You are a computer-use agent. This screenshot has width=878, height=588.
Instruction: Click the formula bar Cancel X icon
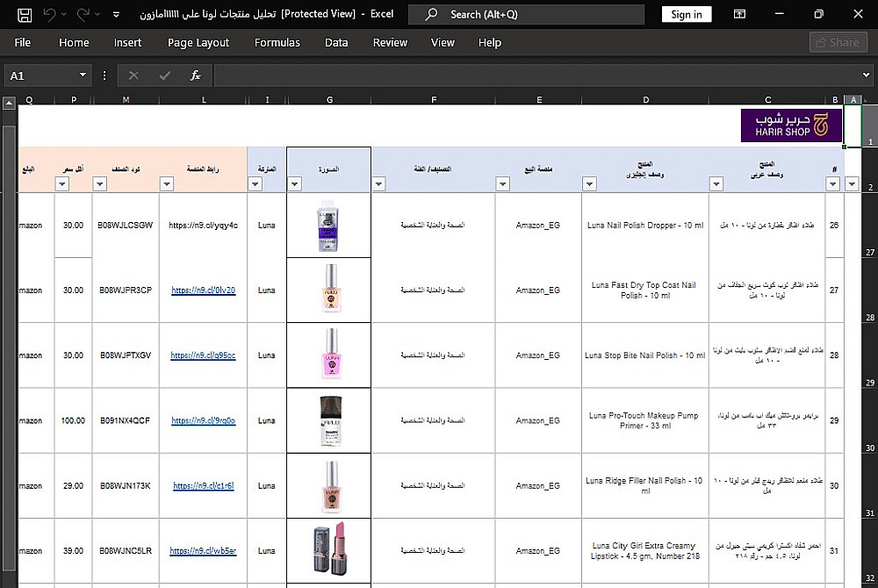(x=133, y=75)
